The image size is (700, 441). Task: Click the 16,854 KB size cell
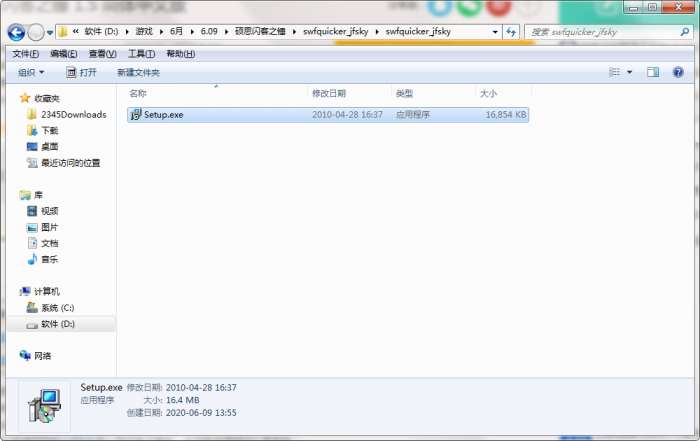506,115
